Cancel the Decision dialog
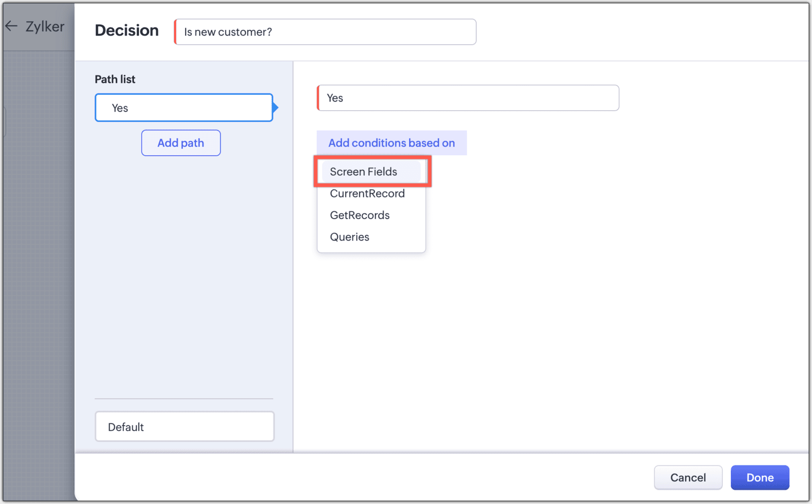This screenshot has height=504, width=812. tap(688, 478)
